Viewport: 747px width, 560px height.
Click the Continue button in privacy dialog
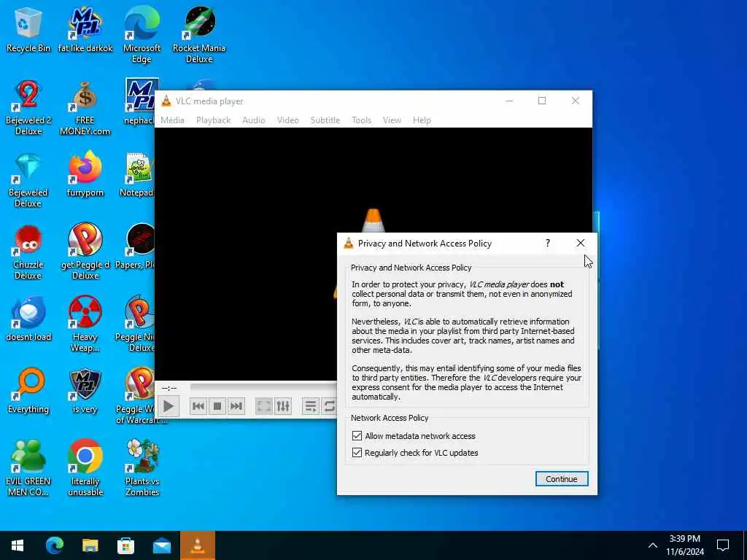tap(562, 479)
